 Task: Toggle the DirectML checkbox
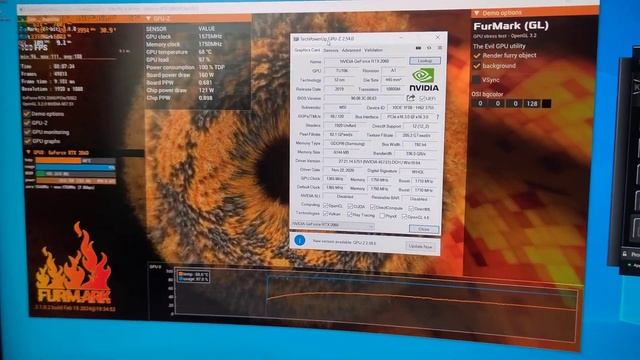pos(411,208)
